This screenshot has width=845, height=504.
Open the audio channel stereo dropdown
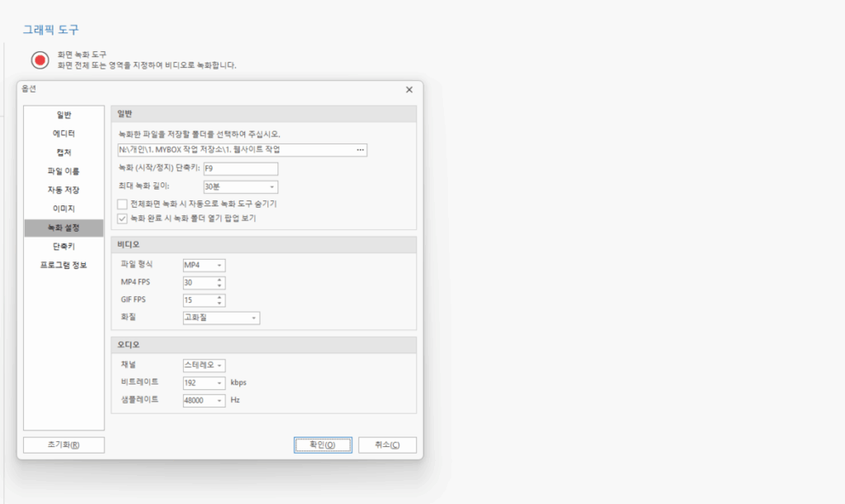point(220,365)
